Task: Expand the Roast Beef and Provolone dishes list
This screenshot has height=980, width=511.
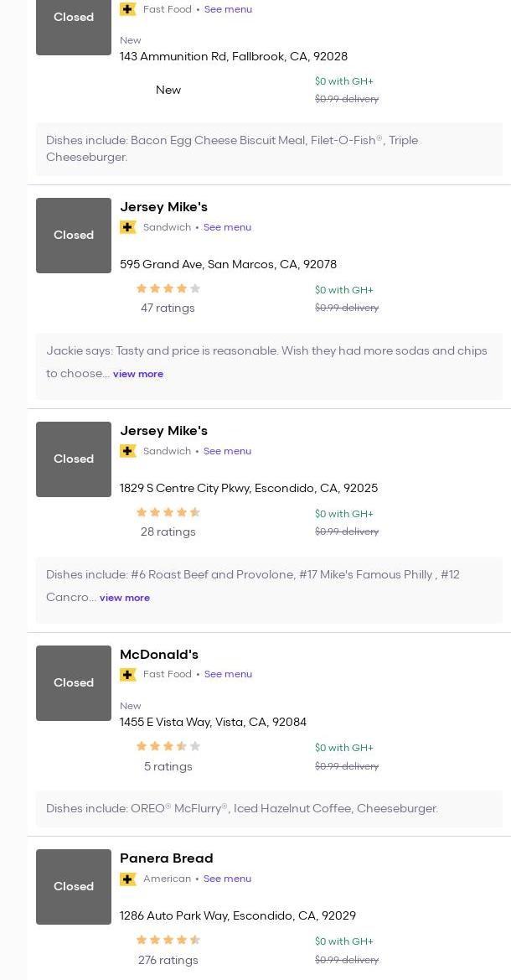Action: coord(125,598)
